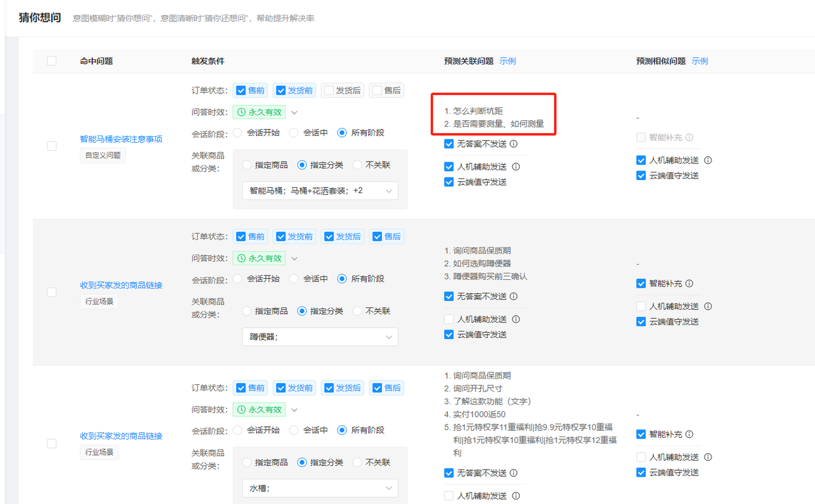
Task: Info icon of 人机辅助发送 under 预测相似问题, 智能马桶 row
Action: [708, 160]
